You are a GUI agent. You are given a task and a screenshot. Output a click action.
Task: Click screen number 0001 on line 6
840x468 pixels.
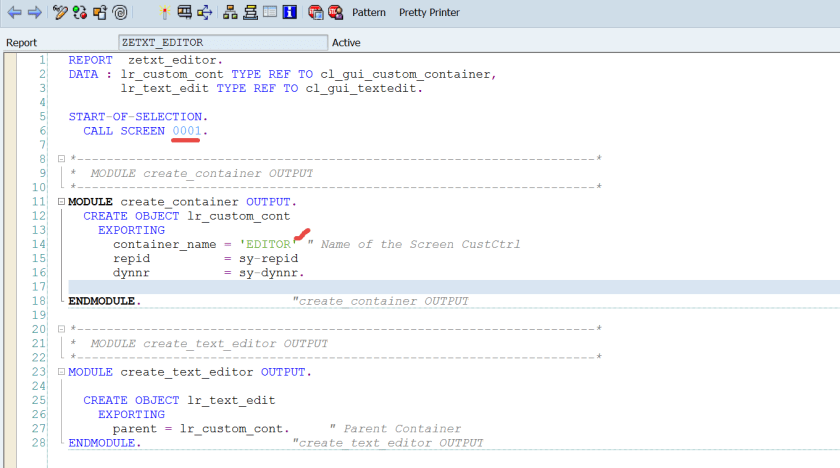click(186, 131)
